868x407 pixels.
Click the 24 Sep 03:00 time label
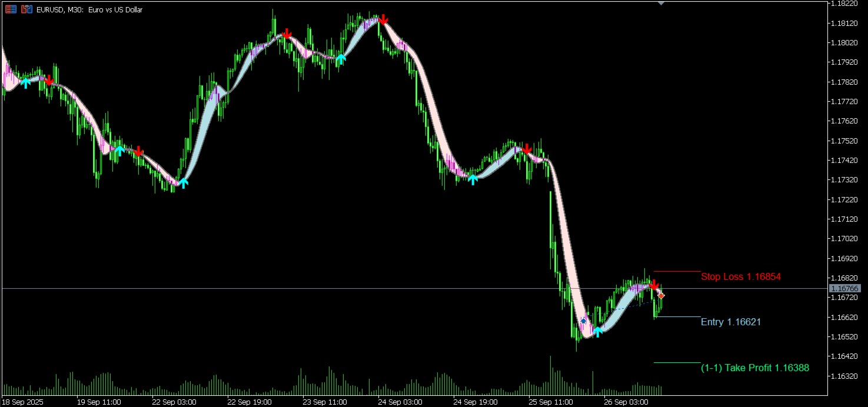click(400, 402)
